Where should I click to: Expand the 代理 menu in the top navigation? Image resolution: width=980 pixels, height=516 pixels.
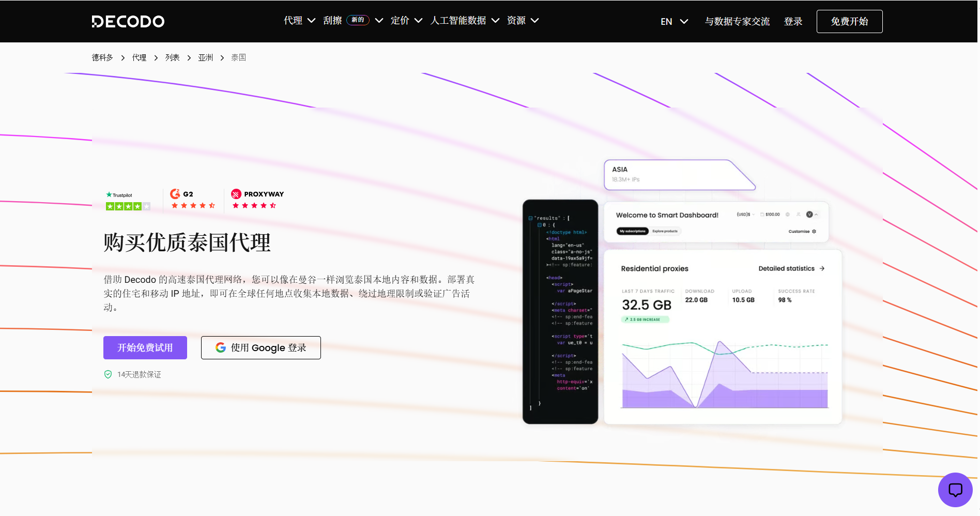tap(300, 21)
